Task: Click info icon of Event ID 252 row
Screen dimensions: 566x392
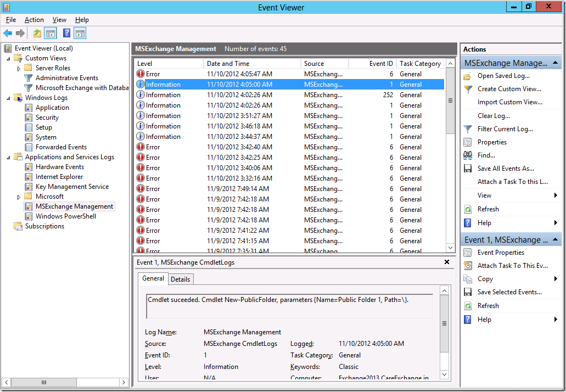Action: [141, 94]
